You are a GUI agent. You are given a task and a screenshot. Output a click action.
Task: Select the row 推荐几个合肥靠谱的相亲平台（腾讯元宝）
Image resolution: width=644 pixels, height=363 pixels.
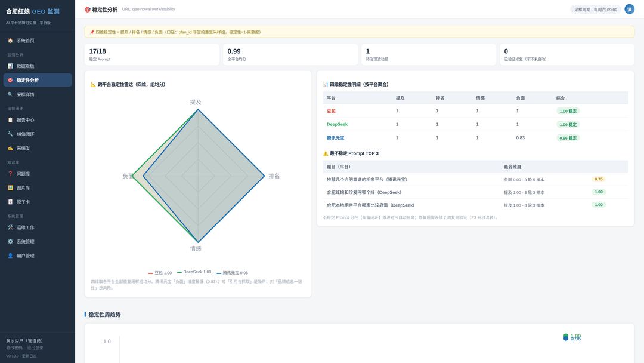point(476,180)
